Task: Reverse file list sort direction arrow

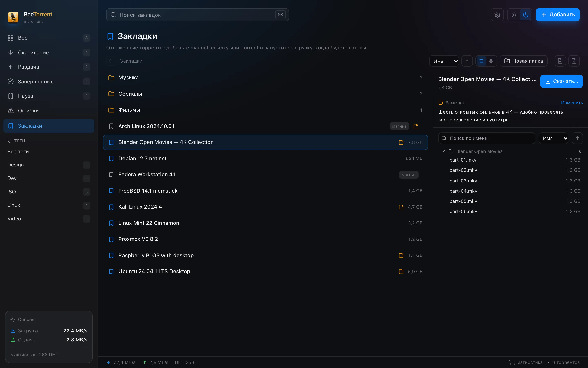Action: point(577,138)
